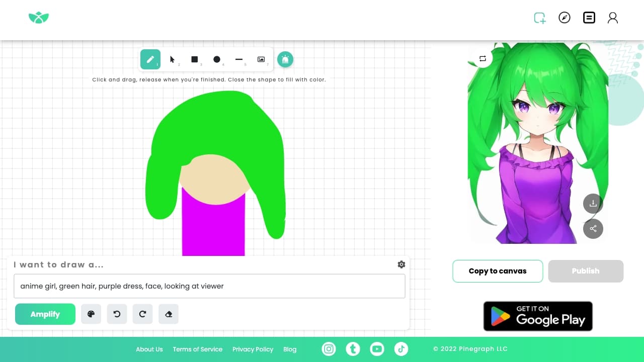Image resolution: width=644 pixels, height=362 pixels.
Task: Select the Circle shape tool
Action: click(x=217, y=59)
